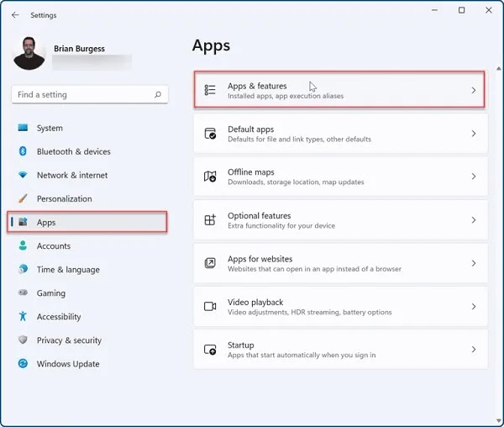
Task: Maximize the Settings window
Action: [x=461, y=10]
